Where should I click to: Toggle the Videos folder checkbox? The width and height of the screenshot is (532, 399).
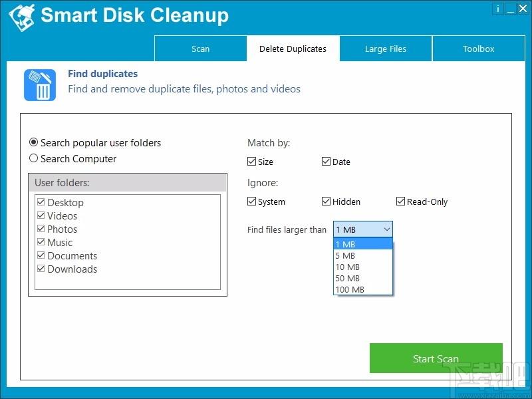pyautogui.click(x=41, y=215)
